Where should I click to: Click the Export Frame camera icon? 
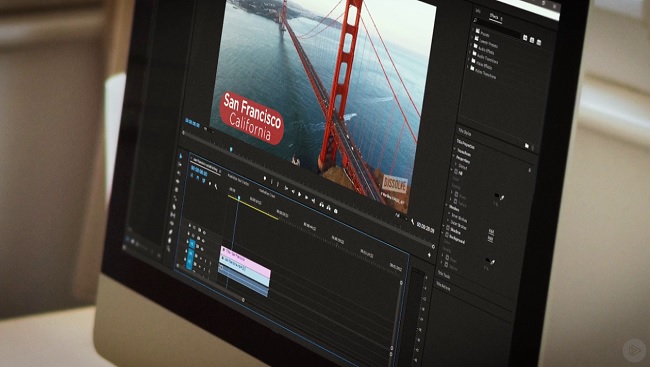[335, 211]
